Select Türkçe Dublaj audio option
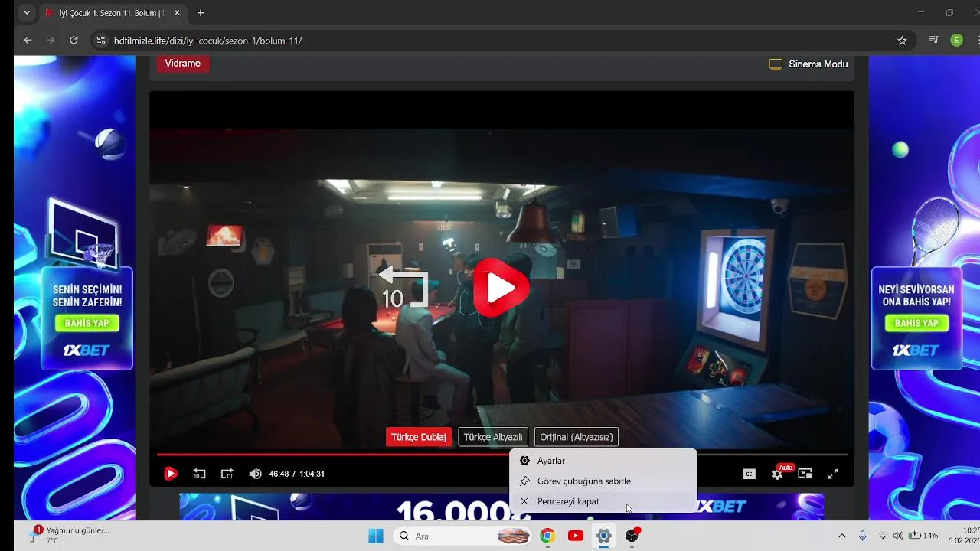The image size is (980, 551). (x=419, y=437)
